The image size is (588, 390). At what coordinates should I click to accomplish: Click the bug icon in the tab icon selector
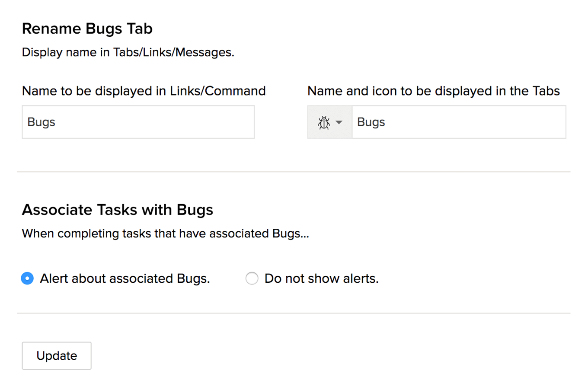tap(324, 123)
